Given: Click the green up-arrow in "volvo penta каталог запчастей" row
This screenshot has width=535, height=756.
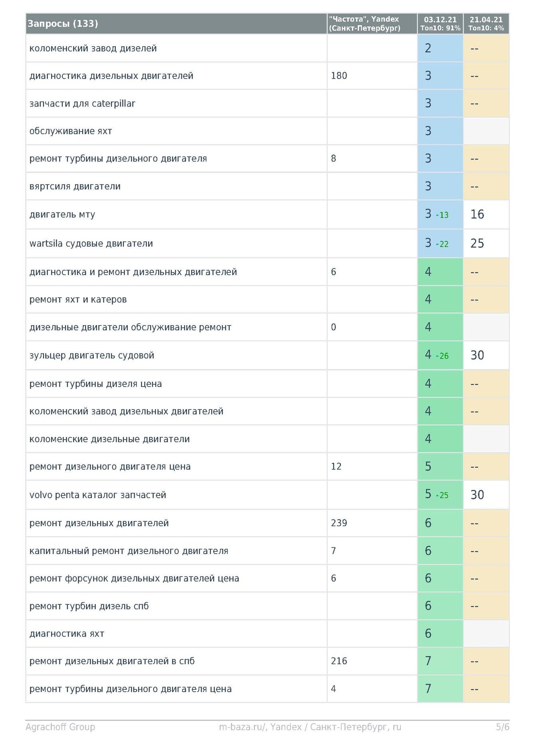Looking at the screenshot, I should coord(437,495).
